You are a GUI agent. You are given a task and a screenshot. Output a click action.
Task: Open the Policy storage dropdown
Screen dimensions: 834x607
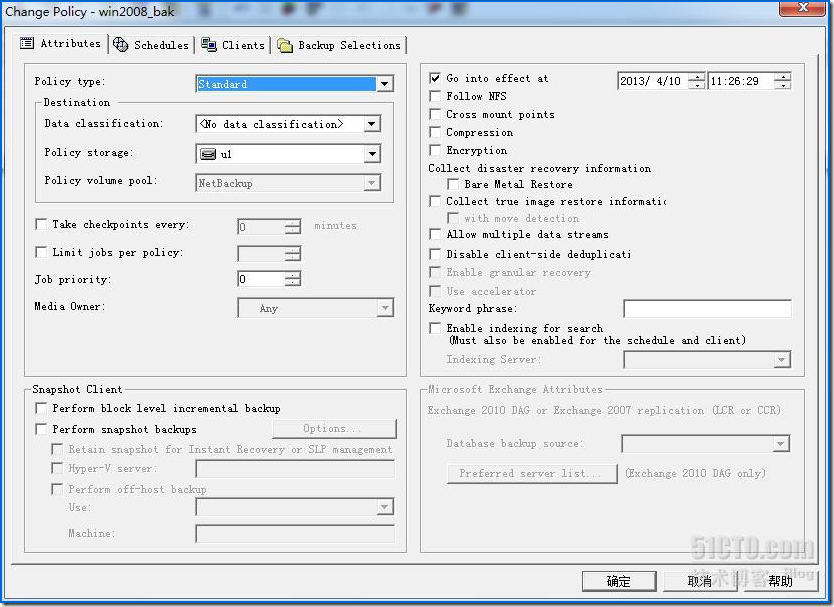(372, 154)
